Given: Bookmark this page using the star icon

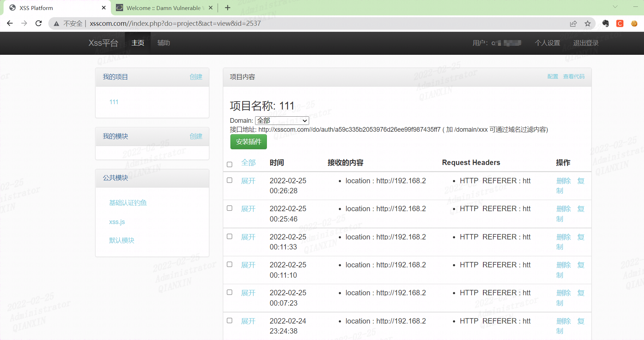Looking at the screenshot, I should point(587,23).
